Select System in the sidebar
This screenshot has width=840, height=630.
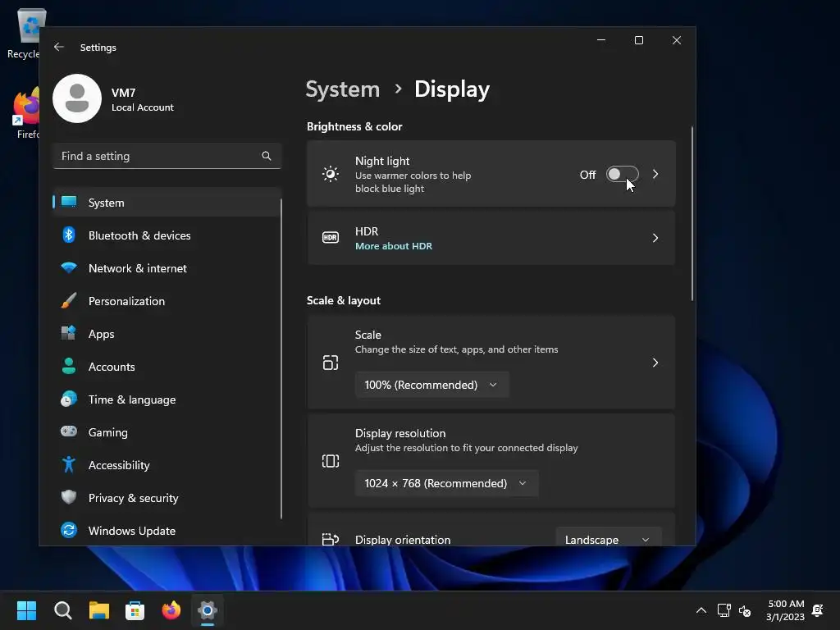coord(167,203)
